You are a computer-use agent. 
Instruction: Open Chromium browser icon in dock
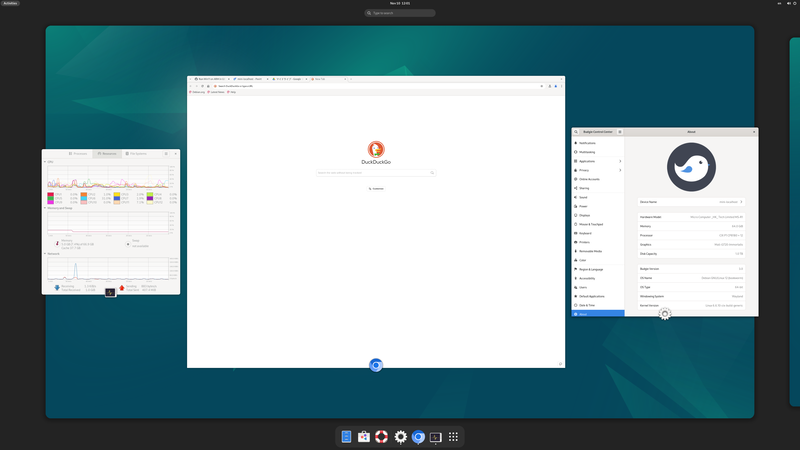pos(418,437)
